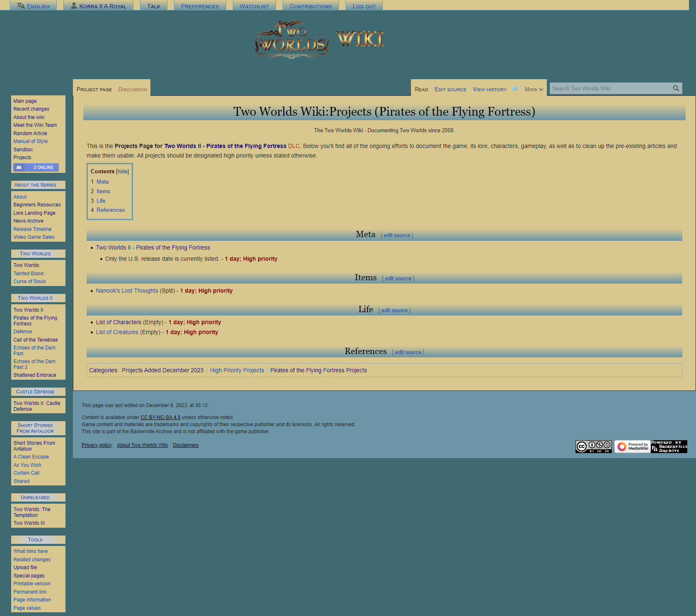Open Two Worlds II: Castle Defense link
This screenshot has width=696, height=616.
37,406
